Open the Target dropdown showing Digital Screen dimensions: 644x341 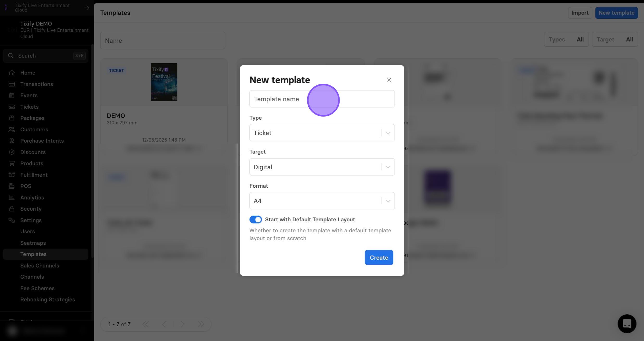coord(322,167)
